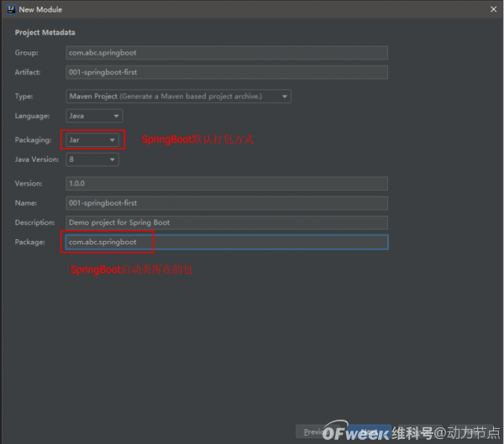Viewport: 504px width, 444px height.
Task: Click the Name: label
Action: 26,203
